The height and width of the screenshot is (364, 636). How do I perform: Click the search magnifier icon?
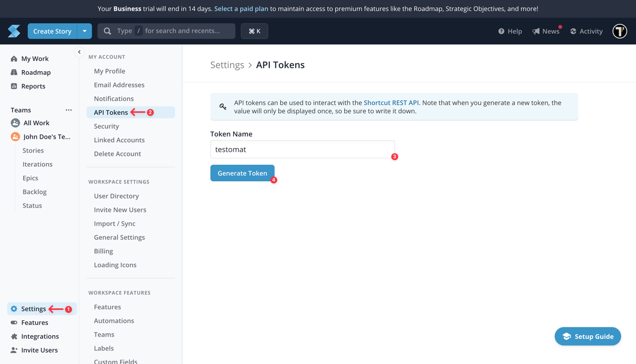coord(107,31)
